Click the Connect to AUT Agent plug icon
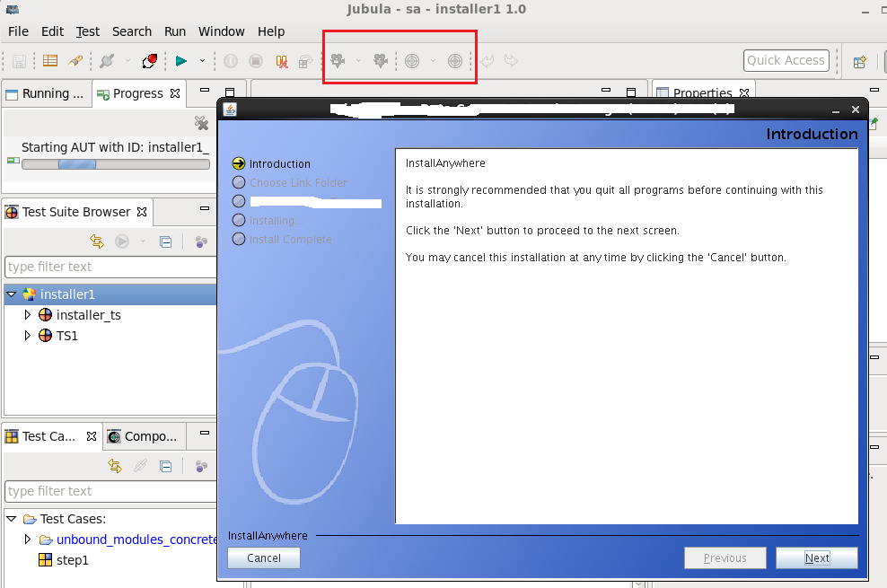This screenshot has height=588, width=887. tap(106, 60)
